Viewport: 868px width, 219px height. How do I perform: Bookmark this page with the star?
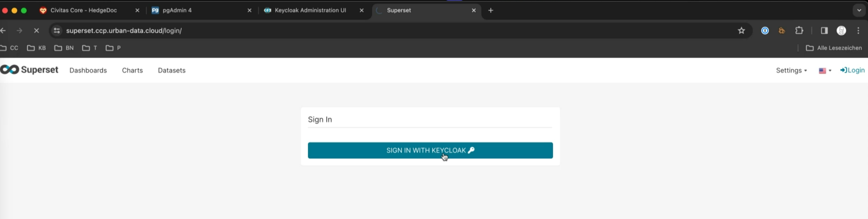point(741,31)
